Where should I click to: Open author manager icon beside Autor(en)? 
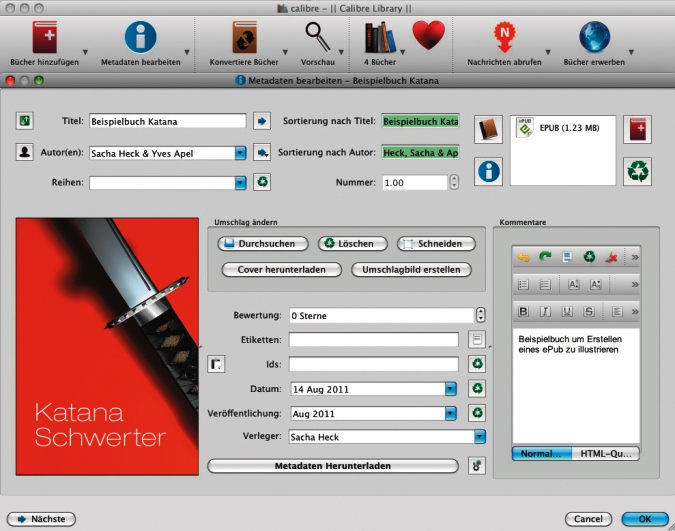click(25, 152)
